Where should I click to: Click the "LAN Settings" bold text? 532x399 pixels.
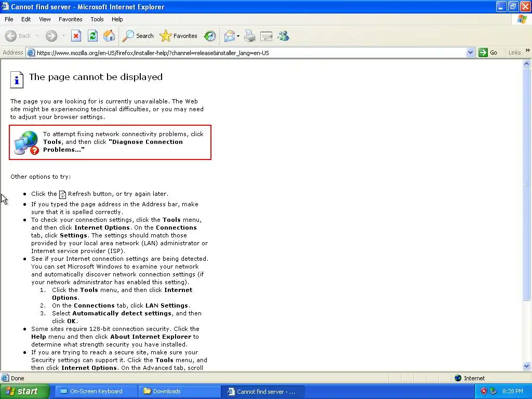pos(167,305)
